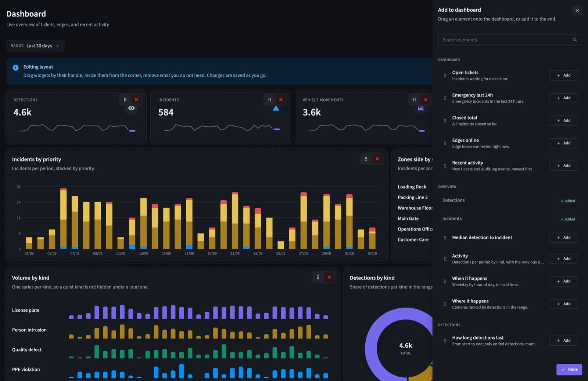Viewport: 588px width, 381px height.
Task: Add the Open tickets element
Action: pos(563,75)
